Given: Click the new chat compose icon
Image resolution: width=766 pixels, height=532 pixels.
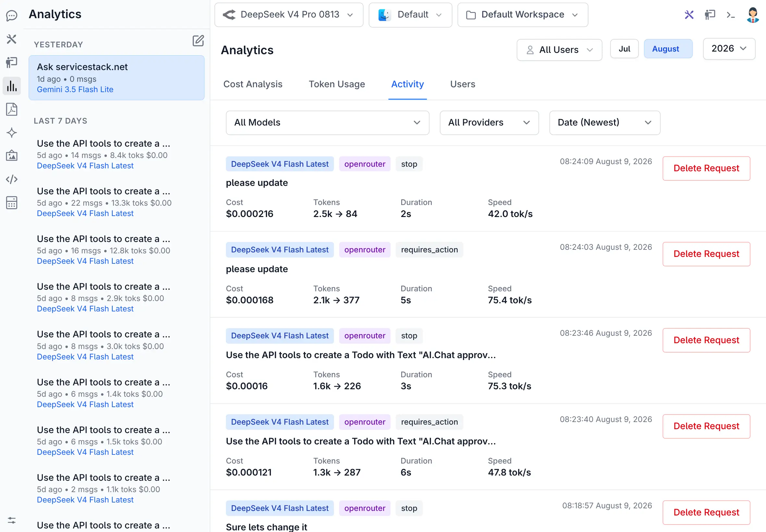Looking at the screenshot, I should point(198,41).
